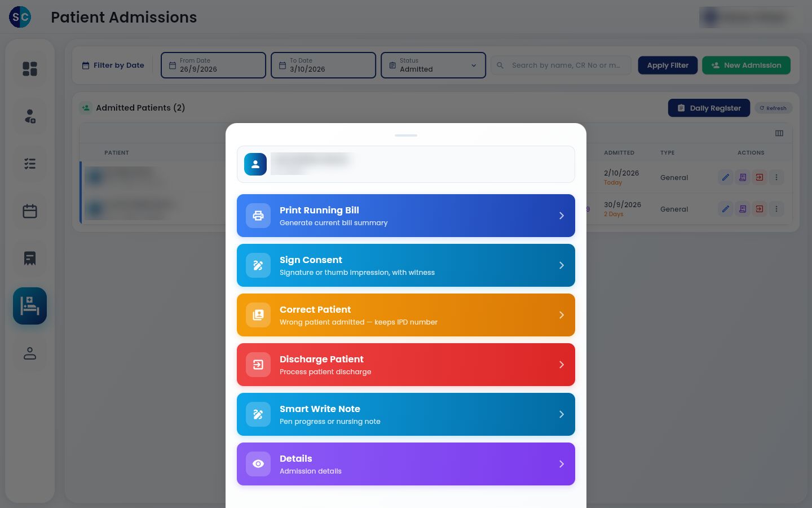Click the "TYPE" column header

(x=668, y=153)
